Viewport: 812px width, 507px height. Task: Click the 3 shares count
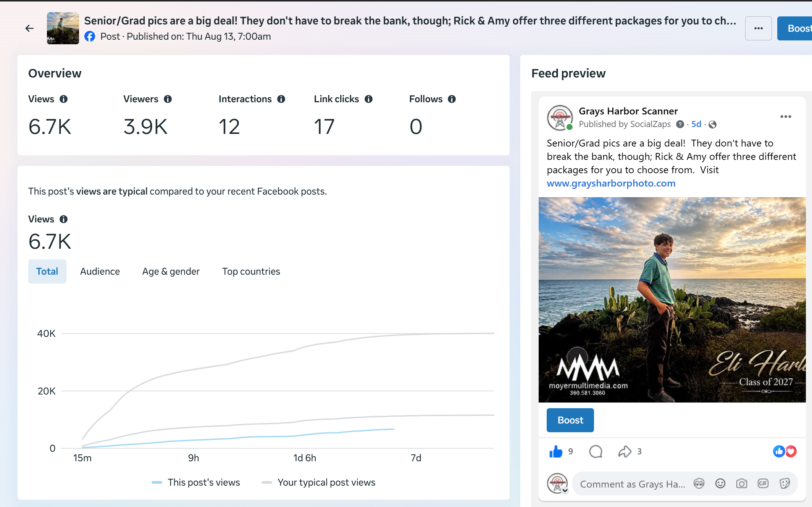pos(639,452)
